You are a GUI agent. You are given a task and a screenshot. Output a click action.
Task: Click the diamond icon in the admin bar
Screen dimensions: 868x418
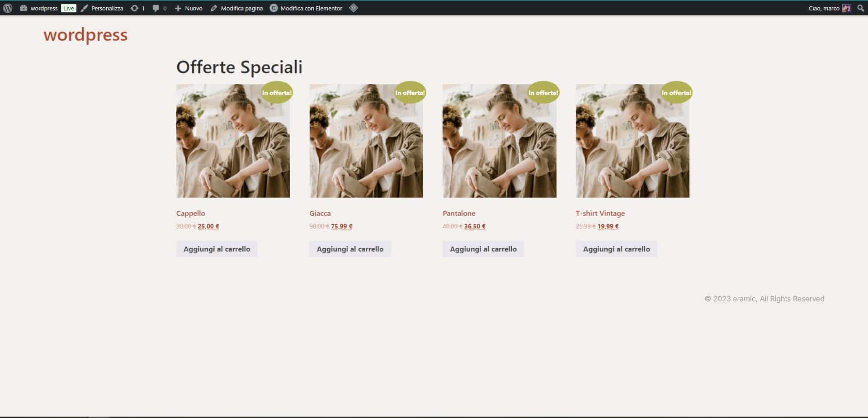[354, 8]
